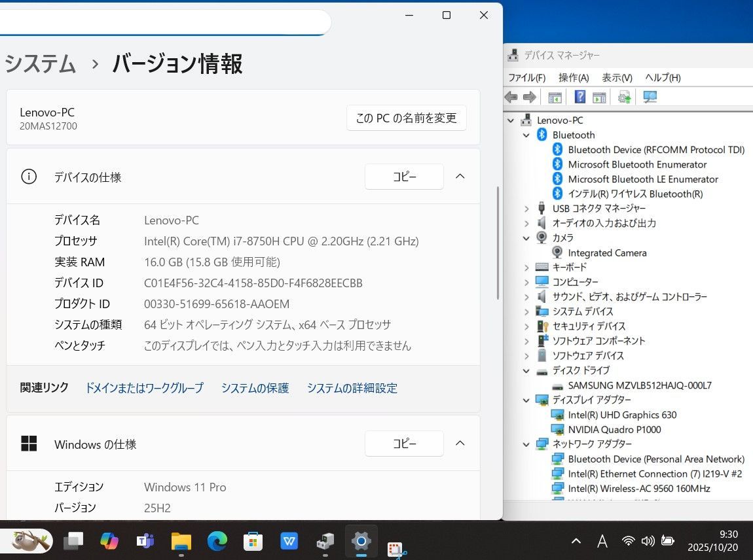
Task: Expand the キーボード category
Action: pos(526,267)
